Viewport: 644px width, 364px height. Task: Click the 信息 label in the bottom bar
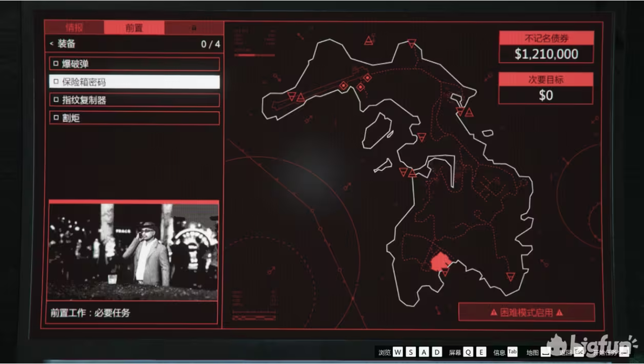[x=499, y=353]
